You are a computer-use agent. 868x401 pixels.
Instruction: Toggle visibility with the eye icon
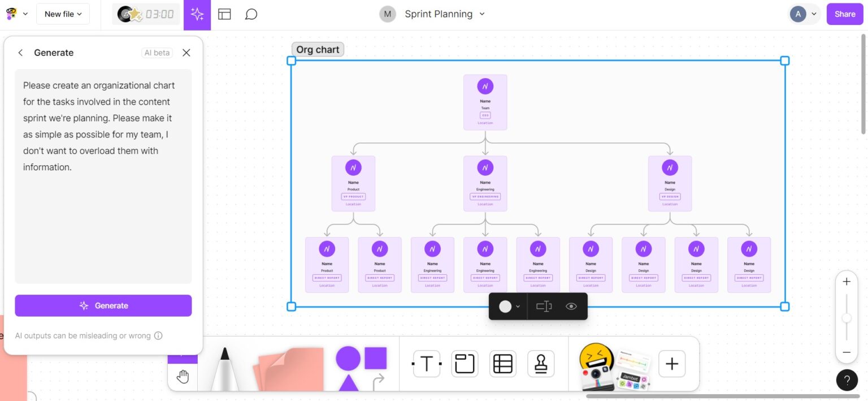coord(571,306)
